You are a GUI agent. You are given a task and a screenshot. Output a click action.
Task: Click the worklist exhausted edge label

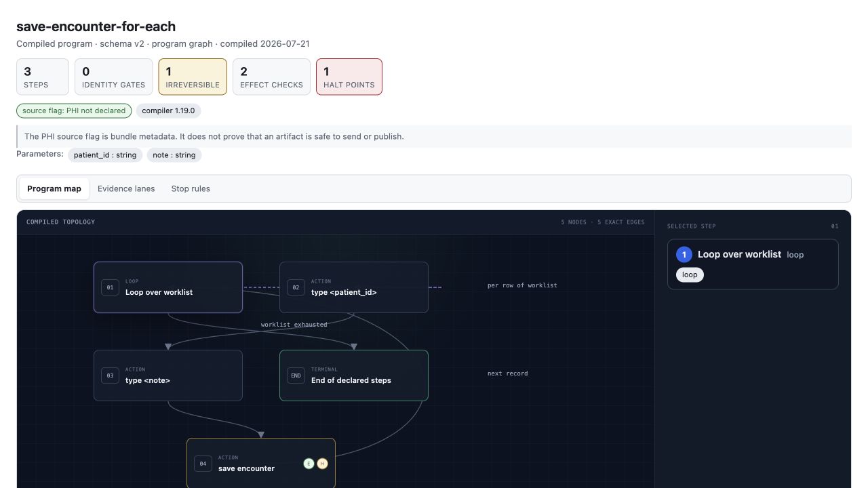click(x=294, y=325)
